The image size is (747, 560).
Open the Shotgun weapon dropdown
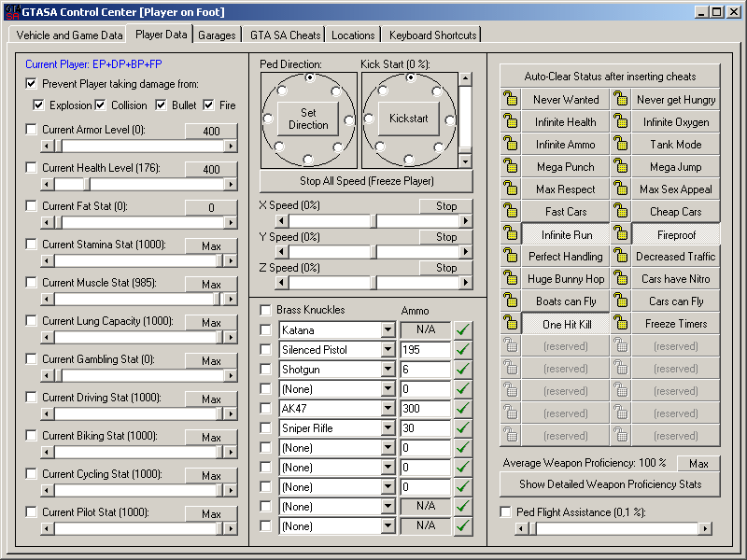[388, 370]
